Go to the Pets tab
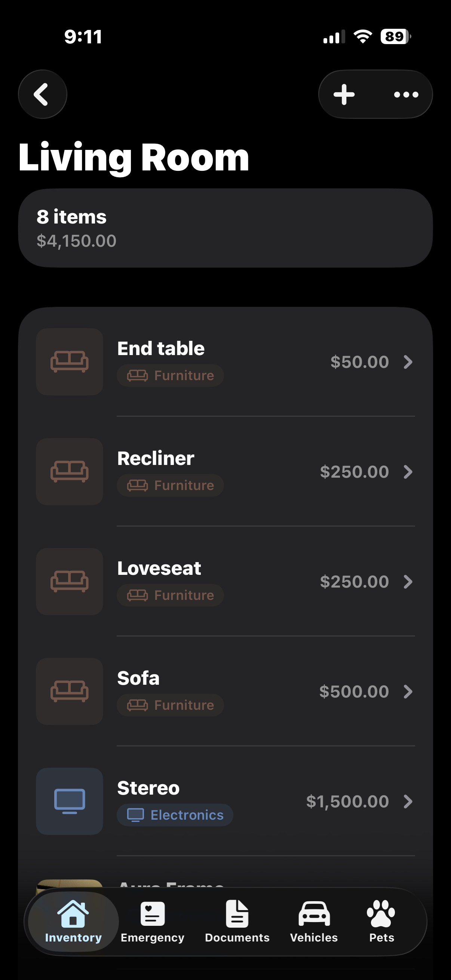Viewport: 451px width, 980px height. click(381, 921)
